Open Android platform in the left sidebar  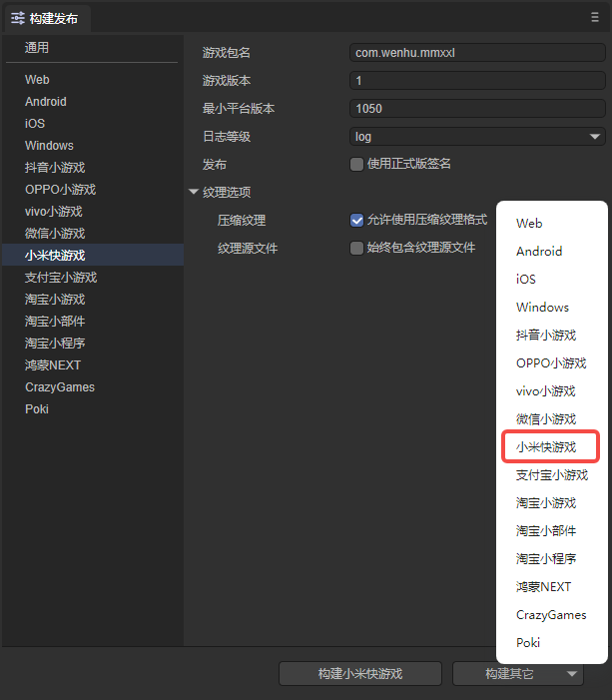coord(46,102)
